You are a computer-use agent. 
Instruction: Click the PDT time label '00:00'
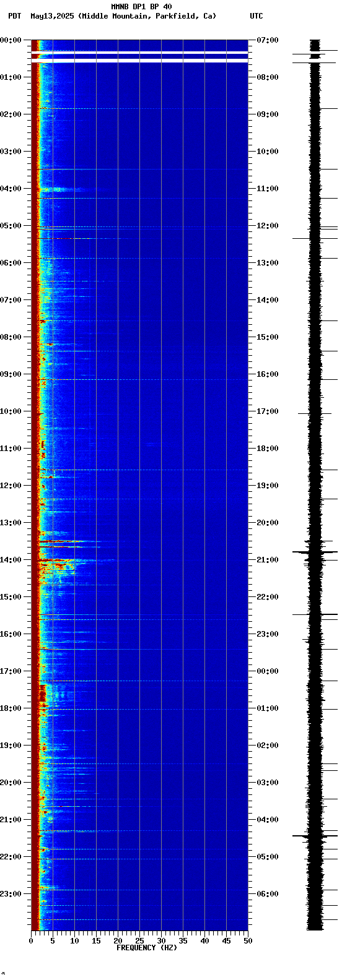[11, 40]
